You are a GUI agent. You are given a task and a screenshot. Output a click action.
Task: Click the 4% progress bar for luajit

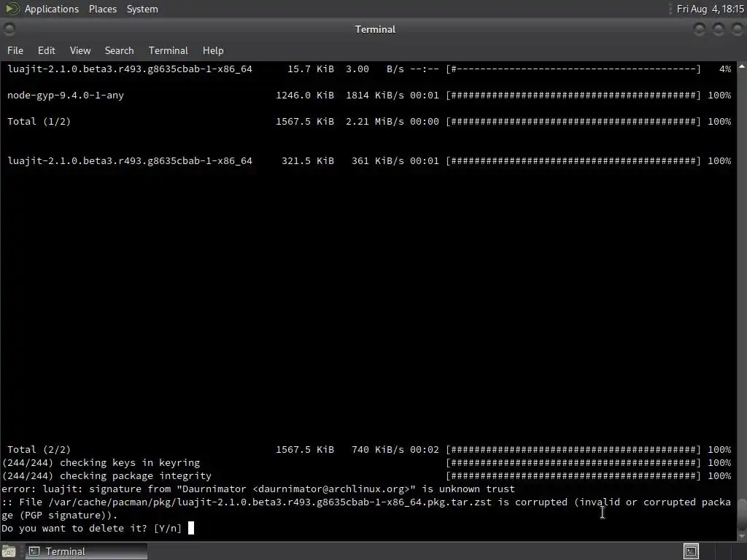click(573, 69)
